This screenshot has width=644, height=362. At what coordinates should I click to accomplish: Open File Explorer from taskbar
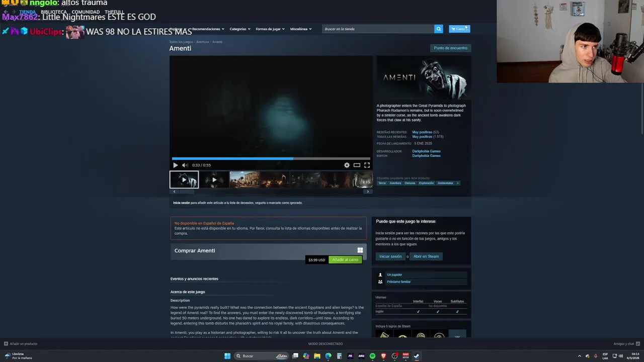click(317, 356)
